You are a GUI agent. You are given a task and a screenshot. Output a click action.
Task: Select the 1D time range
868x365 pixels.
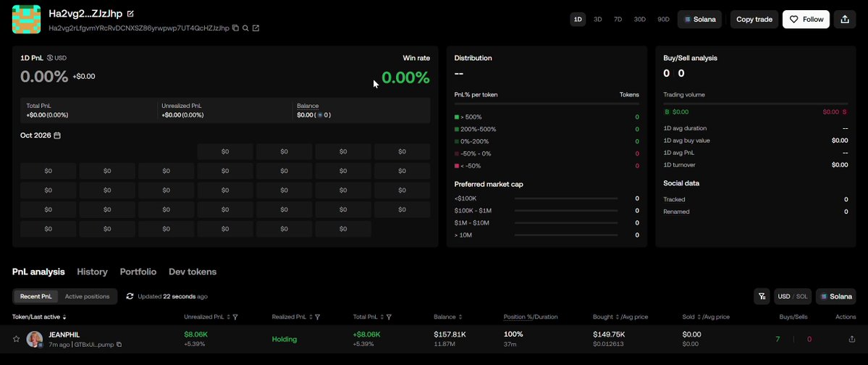tap(578, 20)
